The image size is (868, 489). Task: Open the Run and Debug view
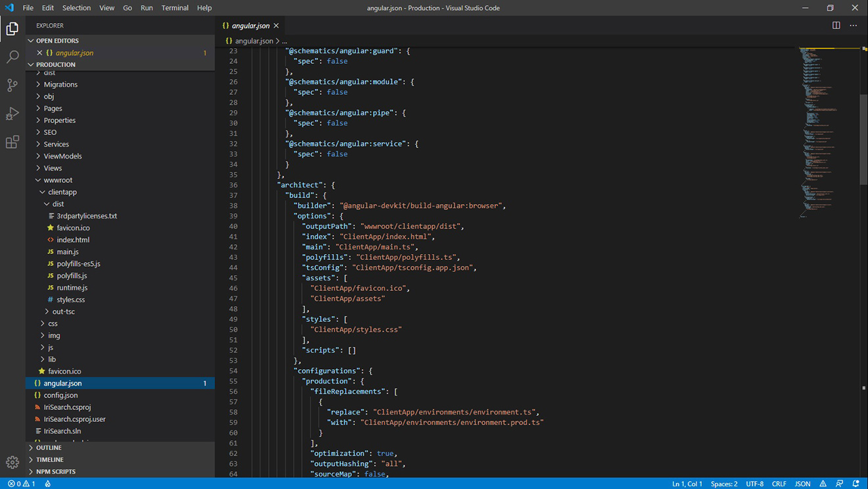click(x=12, y=113)
